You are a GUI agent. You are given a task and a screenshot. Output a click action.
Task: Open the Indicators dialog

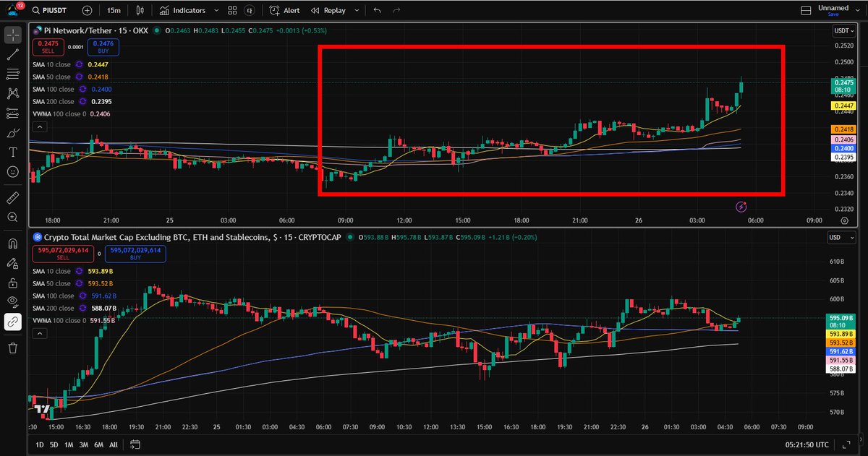pos(183,11)
